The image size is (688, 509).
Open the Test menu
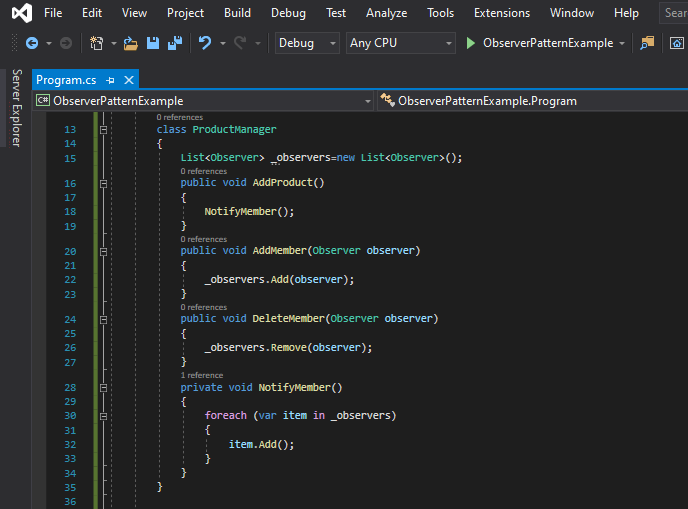coord(336,13)
